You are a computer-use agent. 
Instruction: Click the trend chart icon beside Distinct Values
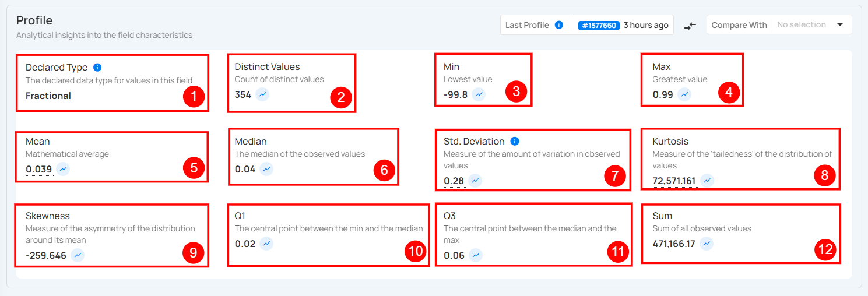coord(262,94)
